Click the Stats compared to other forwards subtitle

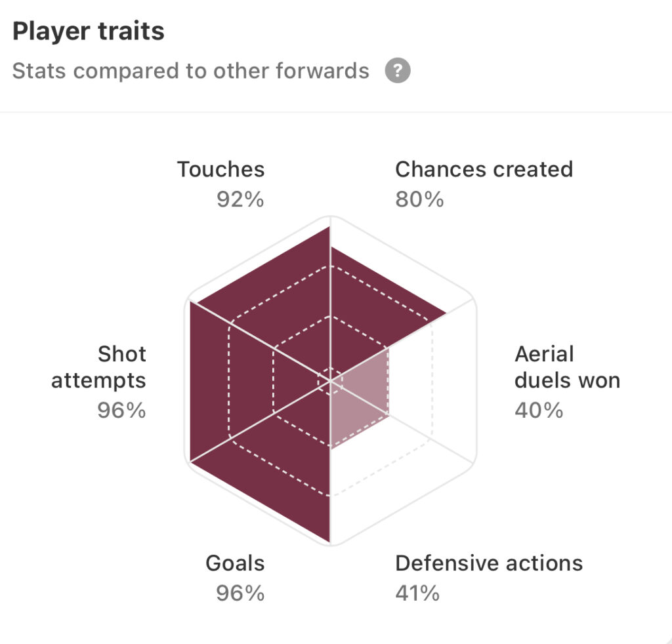tap(190, 71)
